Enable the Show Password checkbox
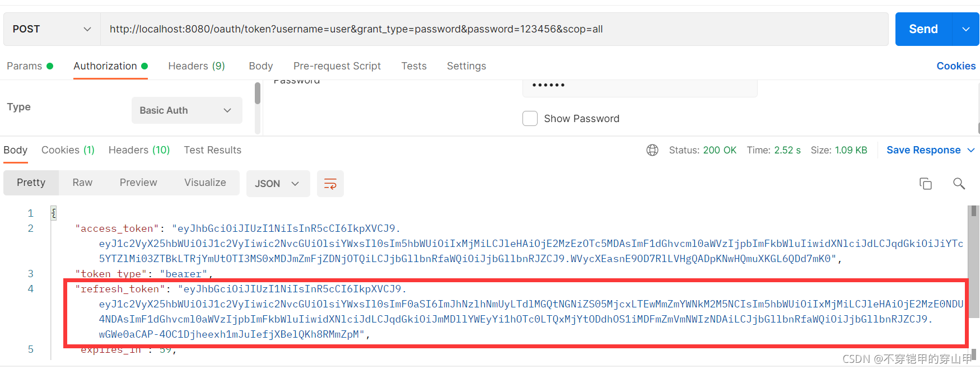Image resolution: width=980 pixels, height=369 pixels. point(530,118)
